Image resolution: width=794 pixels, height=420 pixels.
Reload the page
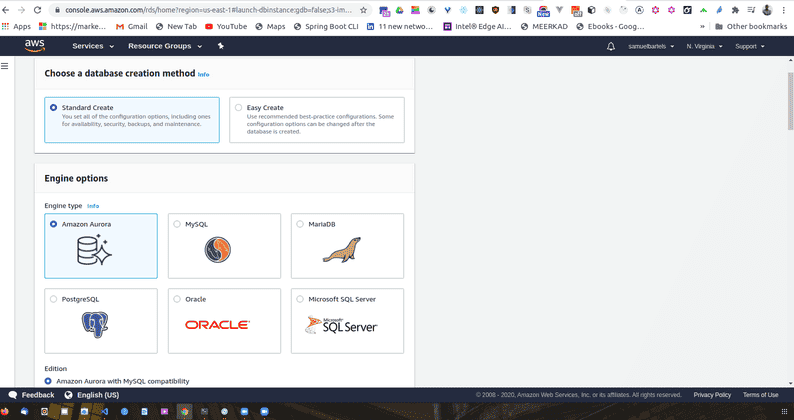(37, 10)
